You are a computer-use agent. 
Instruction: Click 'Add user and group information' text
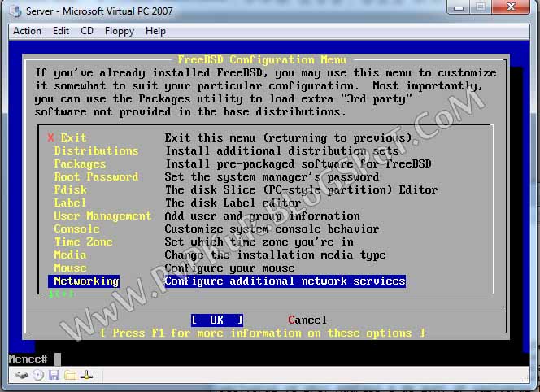(263, 216)
